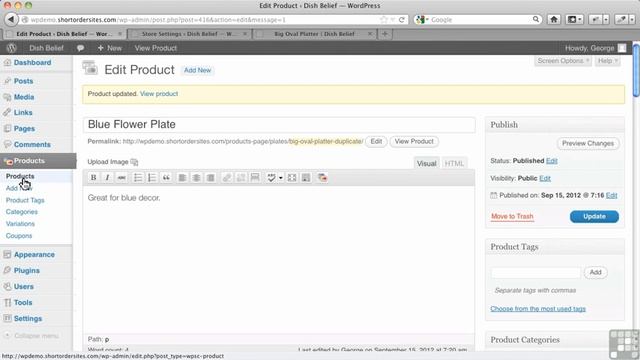
Task: Open Appearance menu in sidebar
Action: (x=34, y=254)
